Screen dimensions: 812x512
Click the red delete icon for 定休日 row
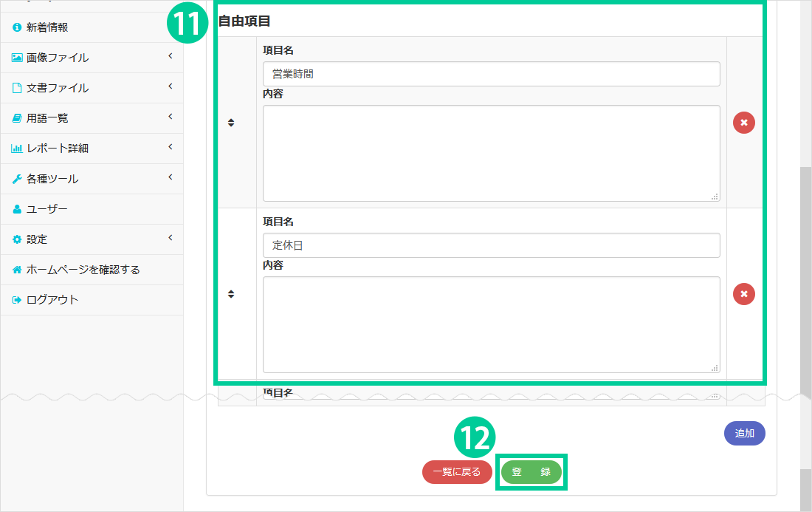pyautogui.click(x=743, y=294)
